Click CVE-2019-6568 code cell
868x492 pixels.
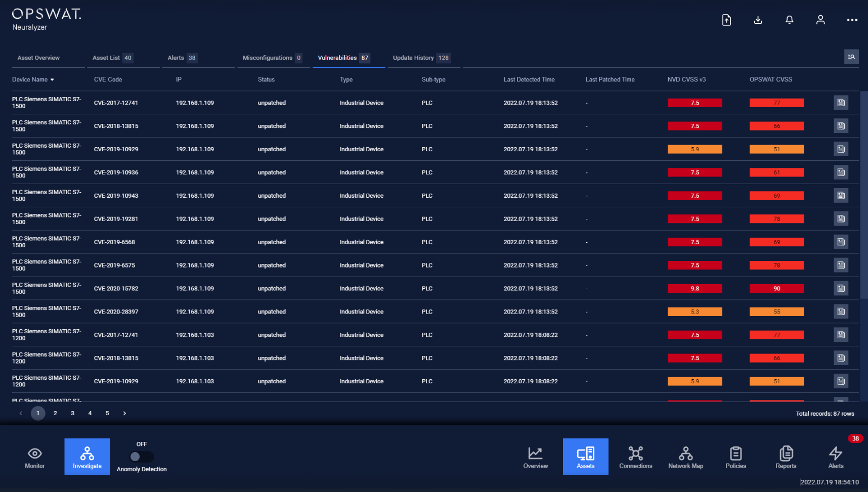[x=114, y=242]
